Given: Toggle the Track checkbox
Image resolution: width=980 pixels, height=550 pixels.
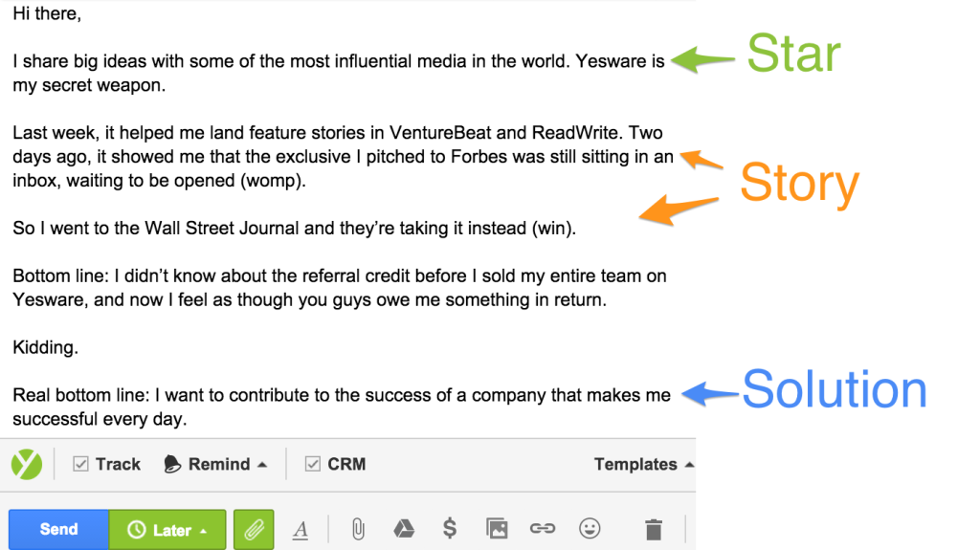Looking at the screenshot, I should (x=80, y=464).
